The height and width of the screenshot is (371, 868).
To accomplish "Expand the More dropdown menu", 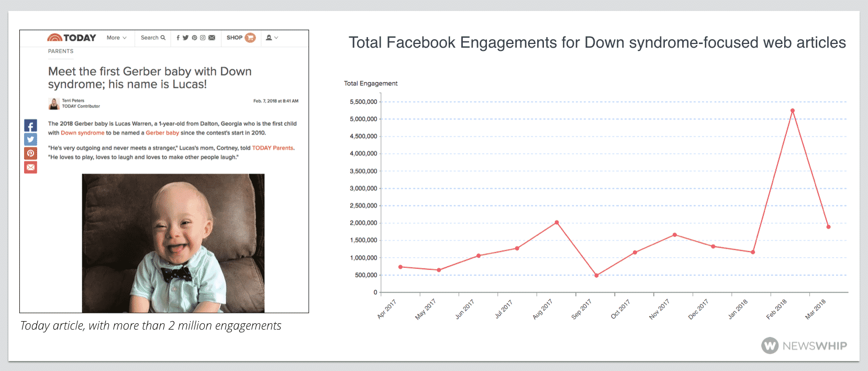I will coord(116,38).
